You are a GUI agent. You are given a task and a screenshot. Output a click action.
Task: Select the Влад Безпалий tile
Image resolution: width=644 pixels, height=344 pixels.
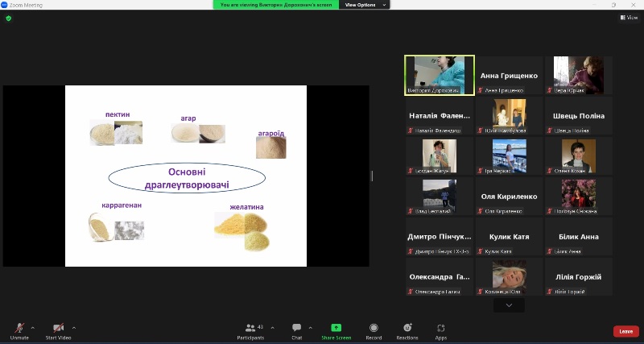point(440,196)
